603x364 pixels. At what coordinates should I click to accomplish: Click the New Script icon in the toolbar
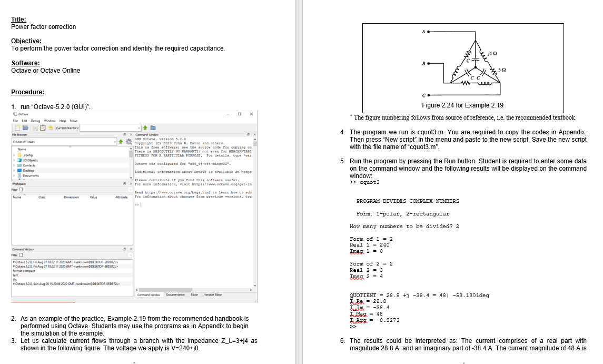17,127
